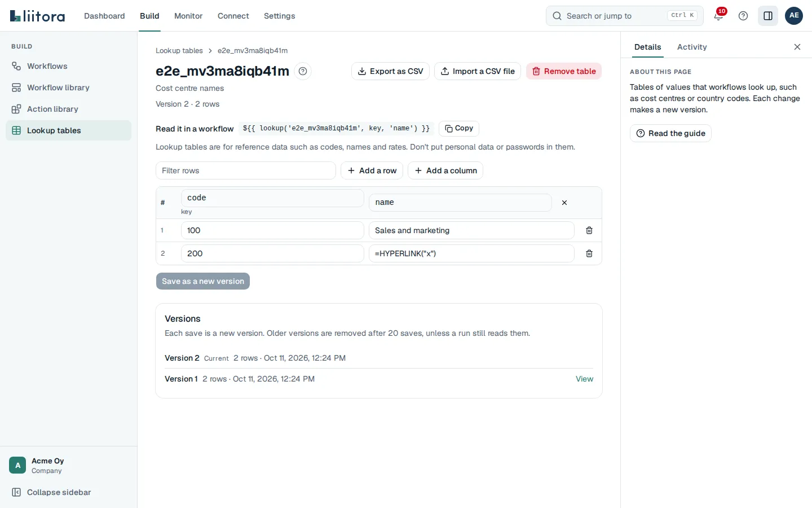812x508 pixels.
Task: Click the Lookup tables breadcrumb link
Action: pyautogui.click(x=179, y=51)
